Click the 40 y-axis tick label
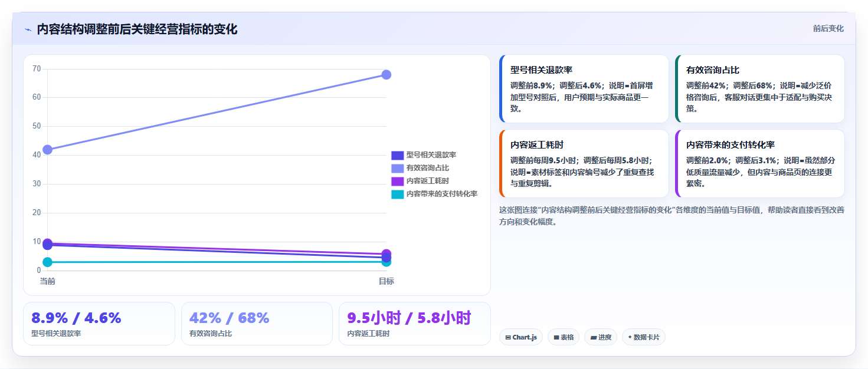This screenshot has width=868, height=369. [37, 155]
